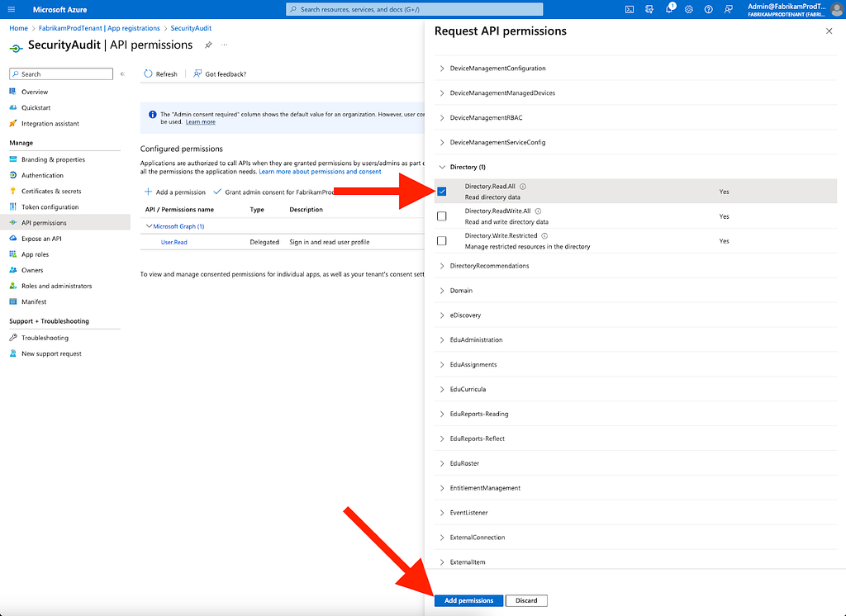
Task: Click the info icon next to Directory.Read.All
Action: (x=523, y=187)
